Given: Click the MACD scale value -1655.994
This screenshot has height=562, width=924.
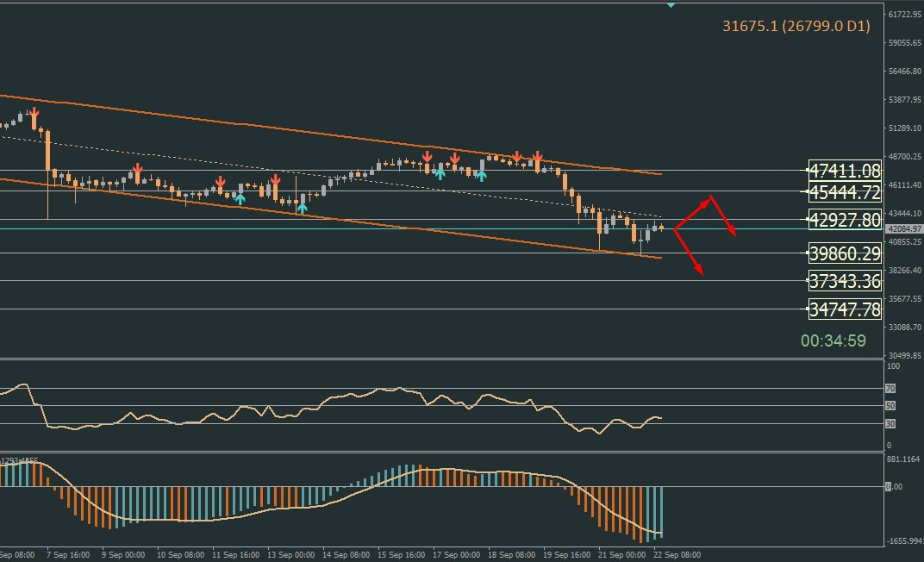Looking at the screenshot, I should (904, 540).
